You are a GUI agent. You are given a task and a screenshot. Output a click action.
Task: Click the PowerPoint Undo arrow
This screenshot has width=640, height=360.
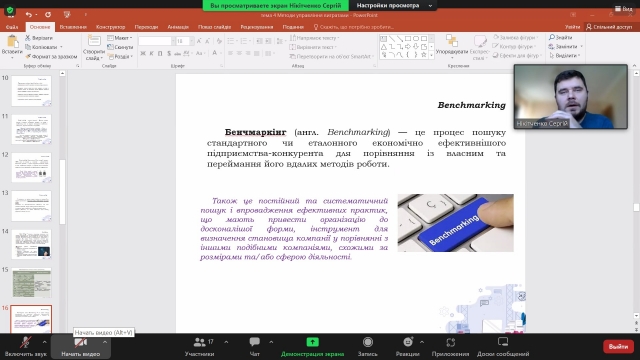point(29,15)
